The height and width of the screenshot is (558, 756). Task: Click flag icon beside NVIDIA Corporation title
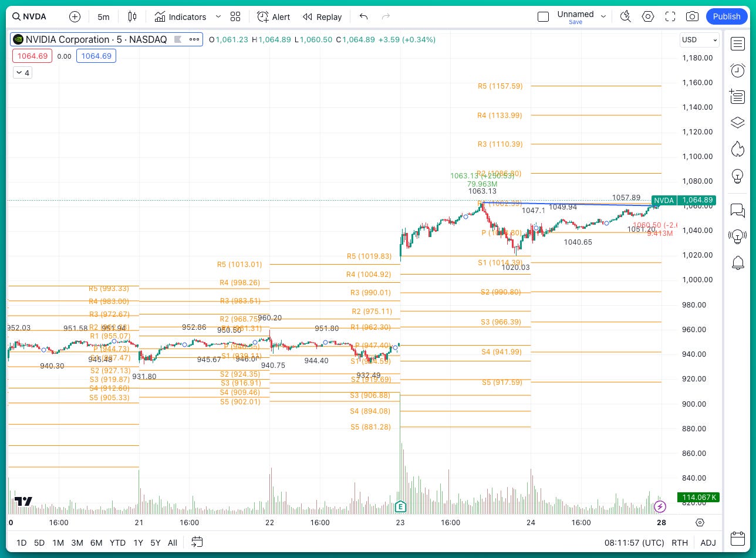tap(177, 39)
